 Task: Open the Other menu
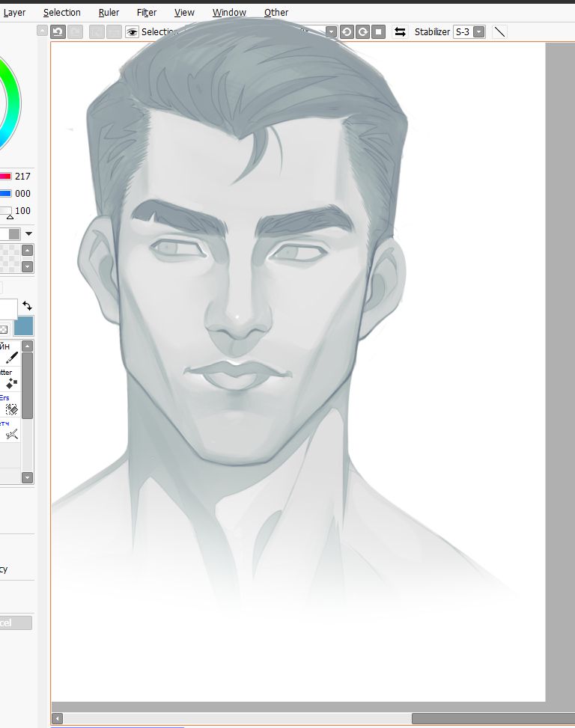tap(276, 13)
